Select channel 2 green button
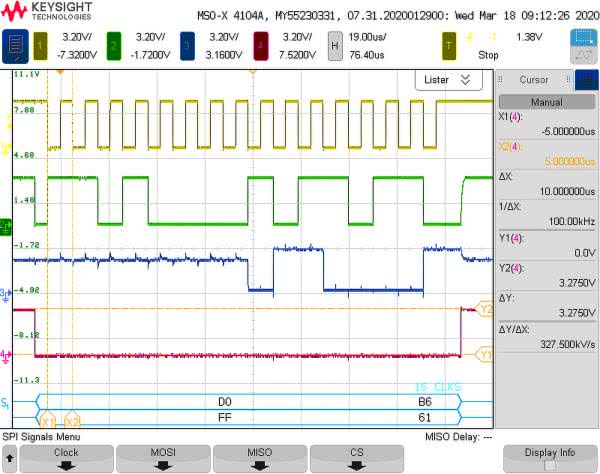600x474 pixels. pos(114,44)
